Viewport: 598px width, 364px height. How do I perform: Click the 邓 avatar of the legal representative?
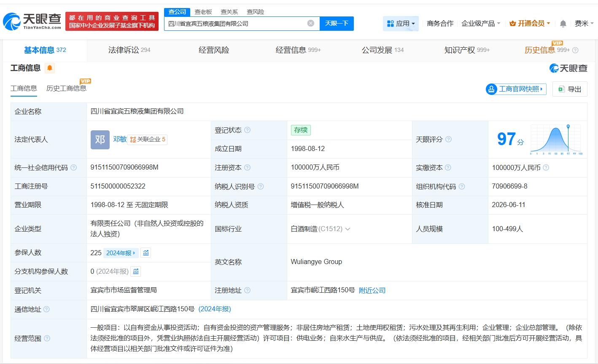click(100, 140)
